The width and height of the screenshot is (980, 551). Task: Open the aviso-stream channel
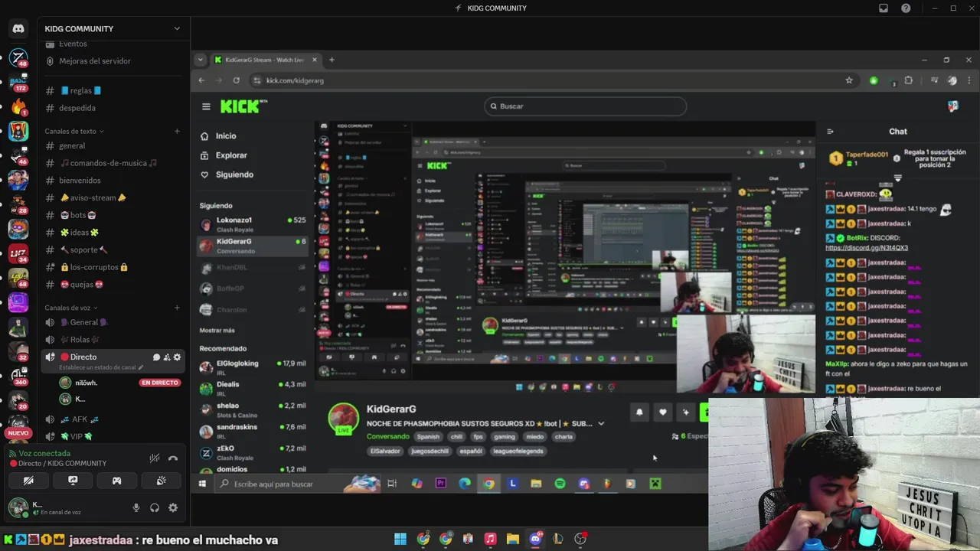pyautogui.click(x=93, y=197)
